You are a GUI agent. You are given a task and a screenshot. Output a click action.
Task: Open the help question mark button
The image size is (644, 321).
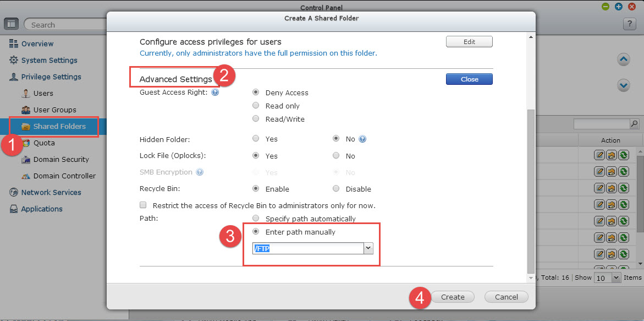[630, 24]
